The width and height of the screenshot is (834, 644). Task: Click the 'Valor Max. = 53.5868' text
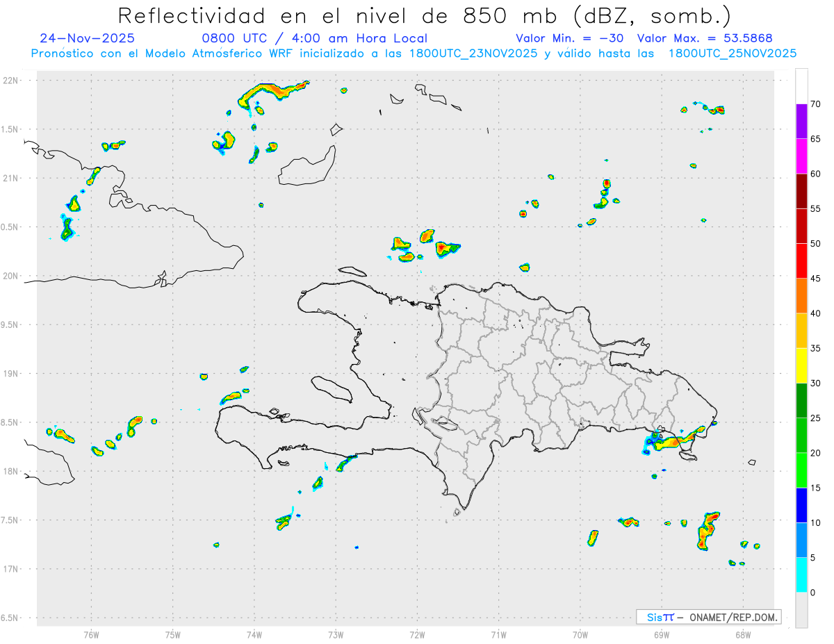click(705, 38)
